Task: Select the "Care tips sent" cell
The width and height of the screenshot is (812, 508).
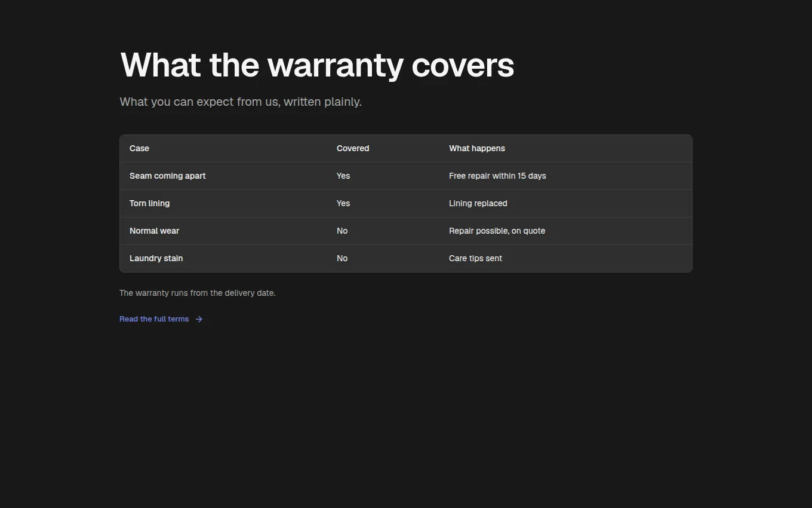Action: (x=565, y=258)
